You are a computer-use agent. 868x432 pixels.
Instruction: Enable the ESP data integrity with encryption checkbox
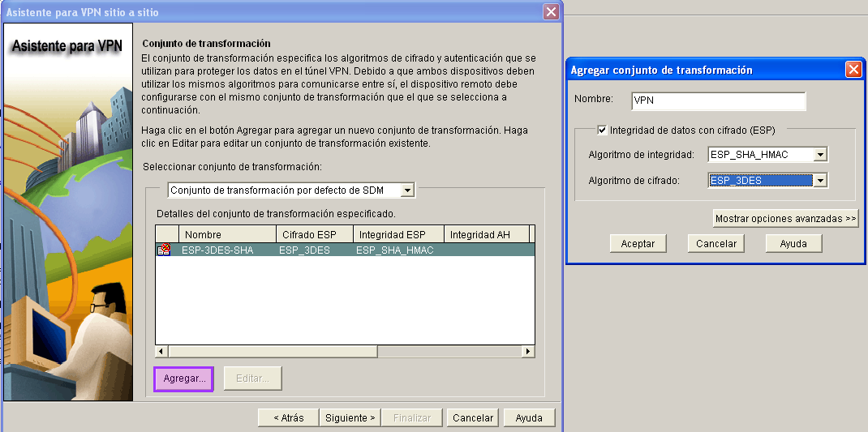coord(602,130)
